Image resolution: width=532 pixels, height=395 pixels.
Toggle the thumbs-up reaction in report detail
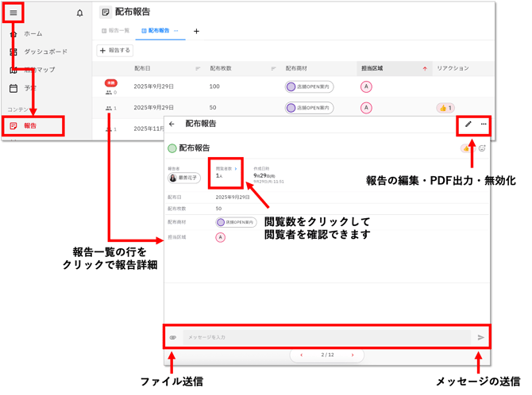(x=466, y=148)
